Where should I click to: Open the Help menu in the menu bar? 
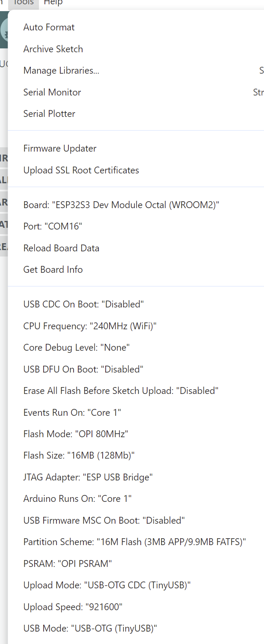click(53, 3)
